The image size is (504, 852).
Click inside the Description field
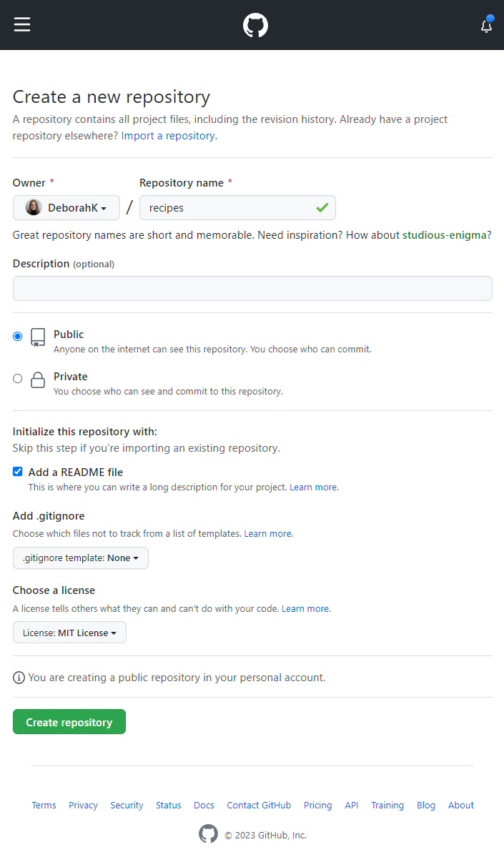pos(252,288)
